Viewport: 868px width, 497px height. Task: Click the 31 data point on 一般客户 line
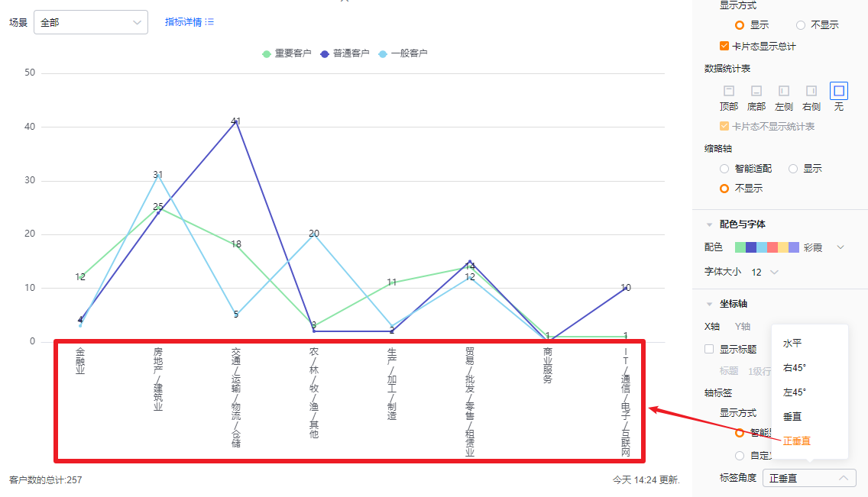pos(158,175)
